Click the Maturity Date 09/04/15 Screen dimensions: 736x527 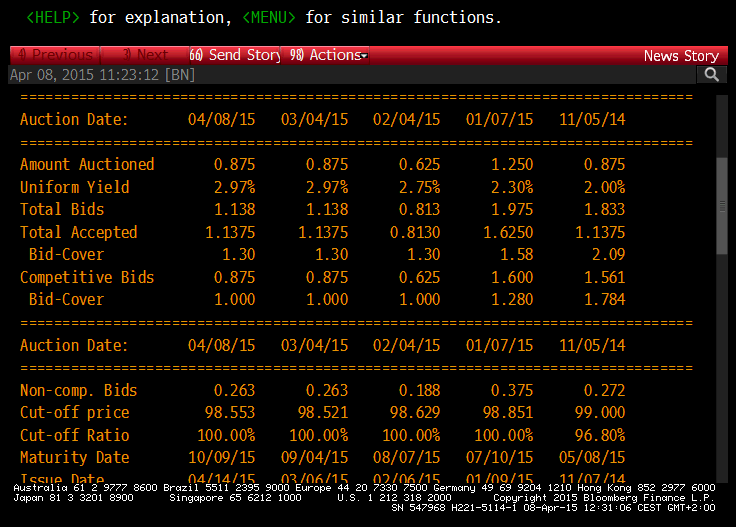(314, 457)
